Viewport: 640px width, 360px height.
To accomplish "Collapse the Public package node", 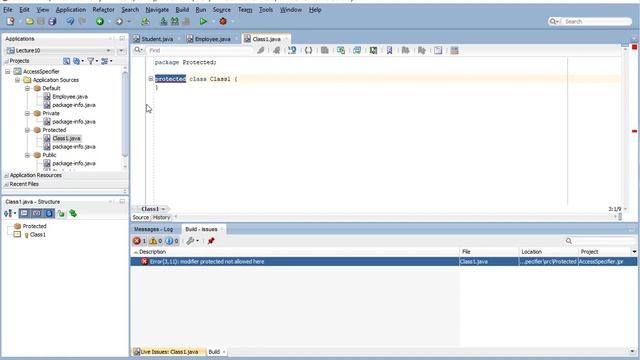I will click(27, 155).
